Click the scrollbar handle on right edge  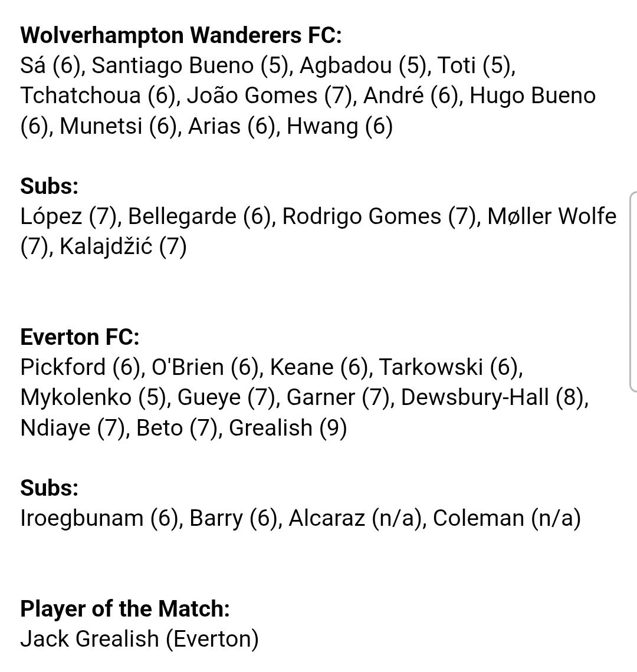click(x=633, y=292)
